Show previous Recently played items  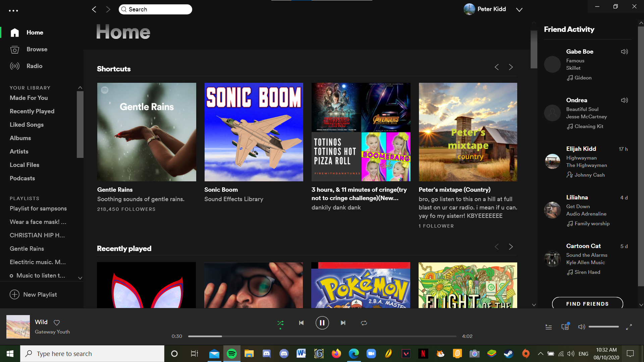[x=497, y=247]
